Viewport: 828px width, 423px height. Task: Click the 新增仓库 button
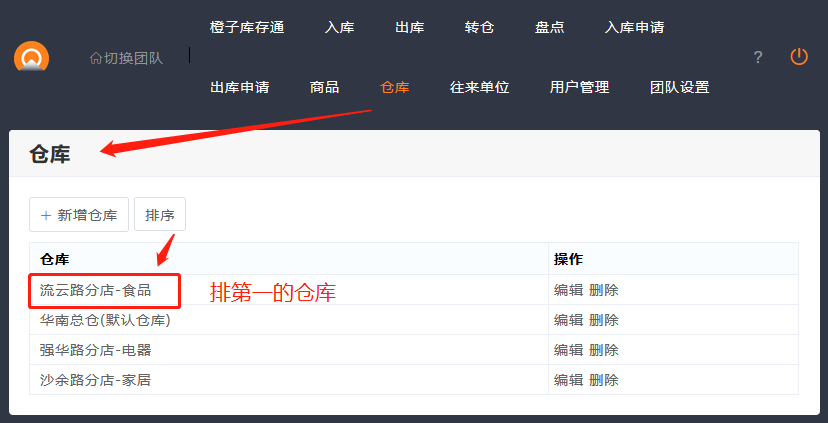pos(79,215)
